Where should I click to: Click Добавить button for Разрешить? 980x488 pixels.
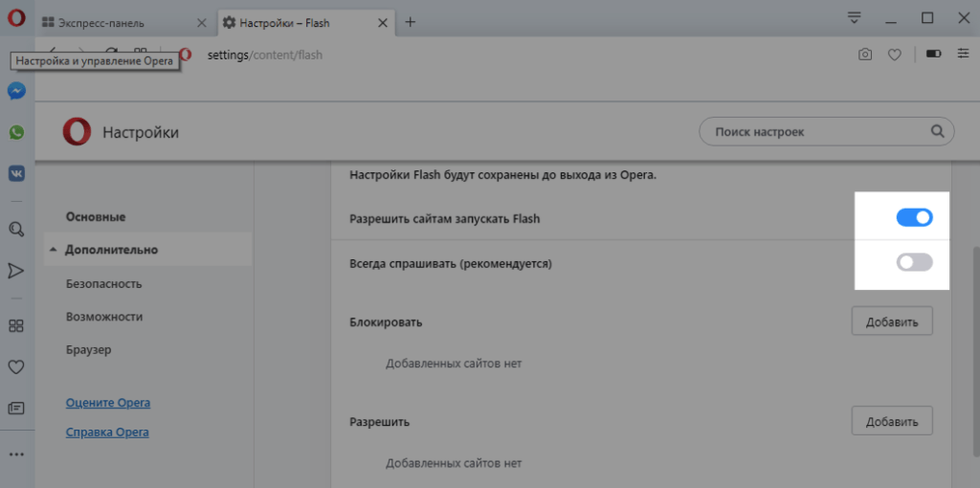point(892,420)
